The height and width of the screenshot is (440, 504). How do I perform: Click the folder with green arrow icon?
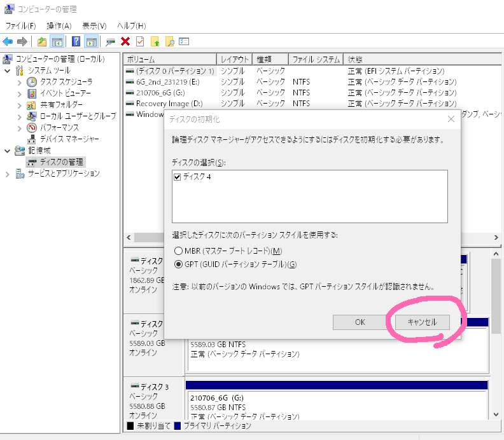(x=155, y=41)
